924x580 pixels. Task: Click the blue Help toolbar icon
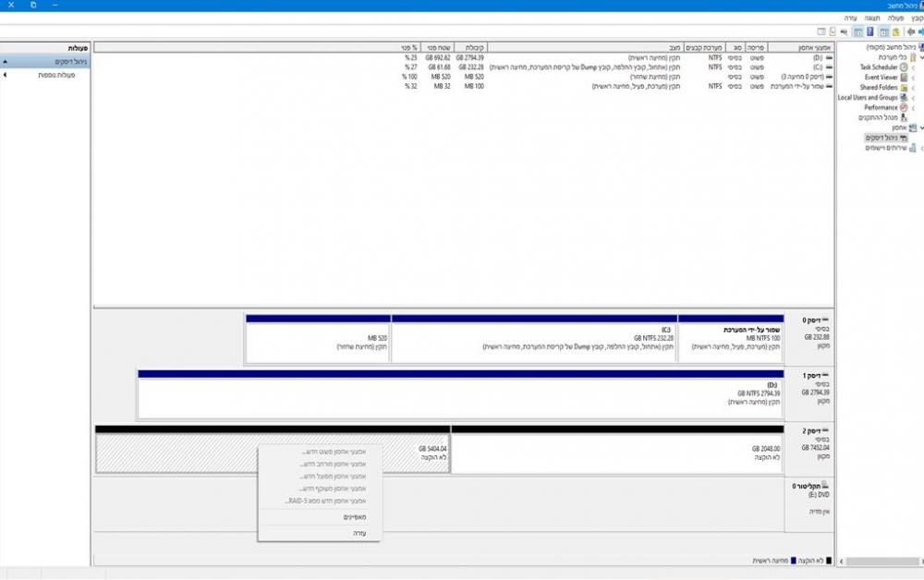click(869, 31)
